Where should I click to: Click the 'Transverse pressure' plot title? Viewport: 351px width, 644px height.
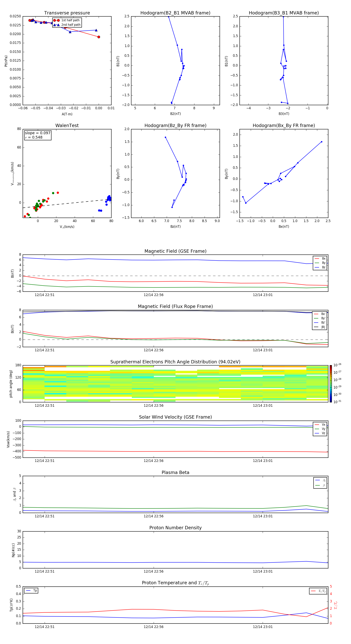coord(67,13)
